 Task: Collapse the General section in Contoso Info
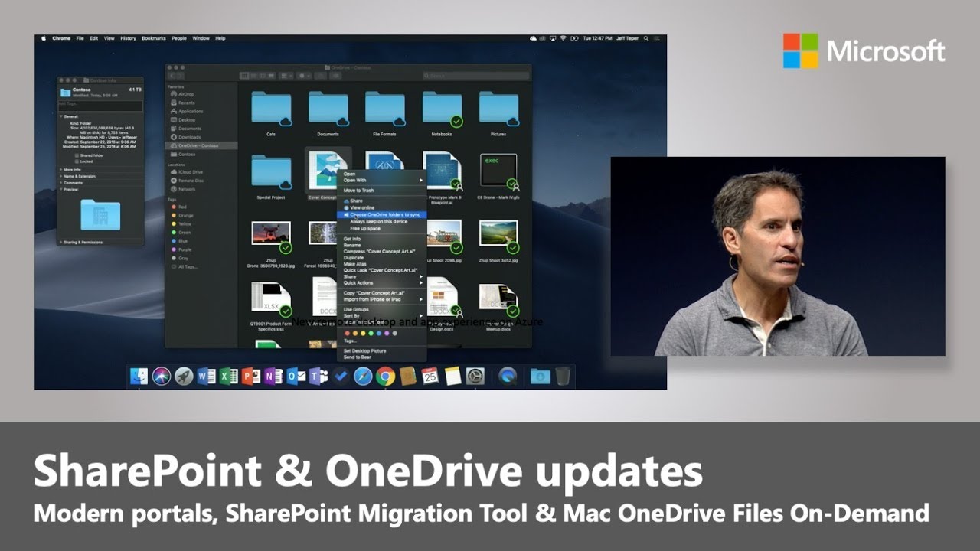click(62, 116)
